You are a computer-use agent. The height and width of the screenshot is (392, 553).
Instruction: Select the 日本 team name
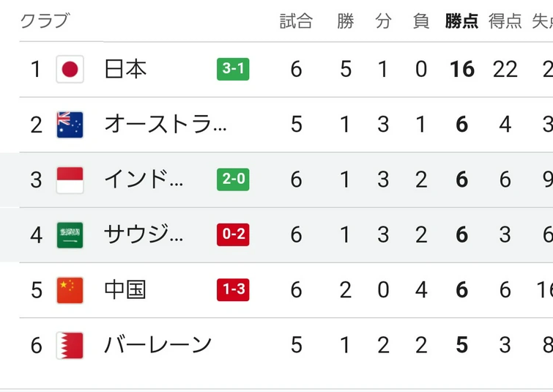tap(126, 70)
